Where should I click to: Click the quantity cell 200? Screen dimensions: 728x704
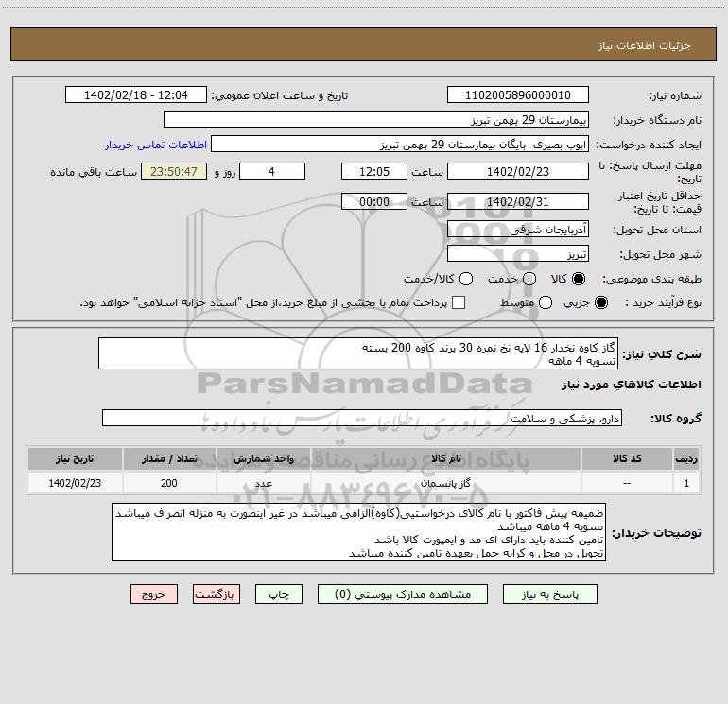tap(169, 483)
